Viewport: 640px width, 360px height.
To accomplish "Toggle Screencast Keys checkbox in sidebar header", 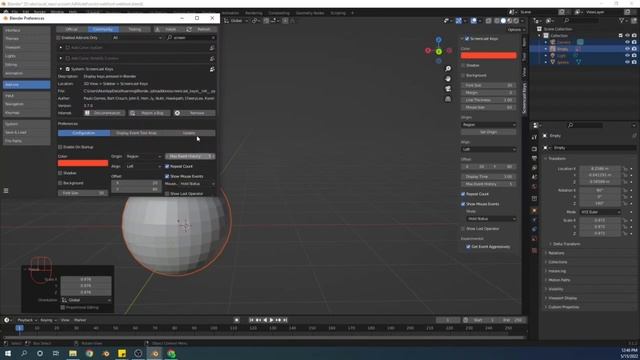I will [467, 39].
